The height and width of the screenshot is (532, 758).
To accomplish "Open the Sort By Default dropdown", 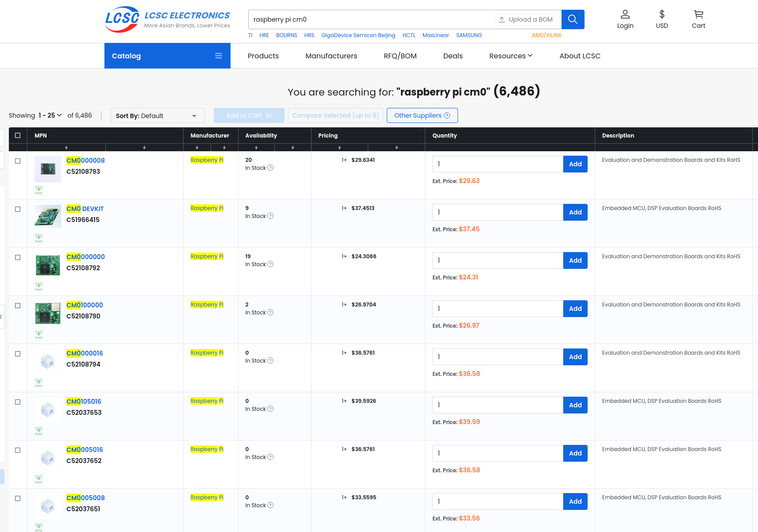I will (x=157, y=116).
